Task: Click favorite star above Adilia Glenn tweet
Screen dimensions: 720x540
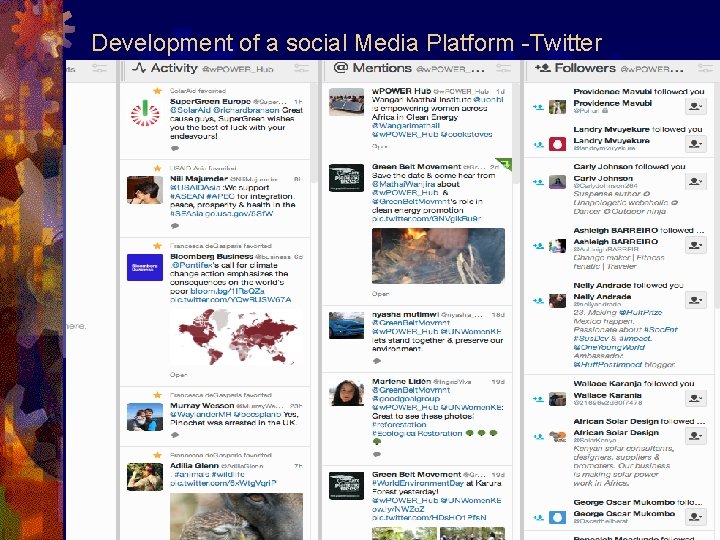Action: coord(157,455)
